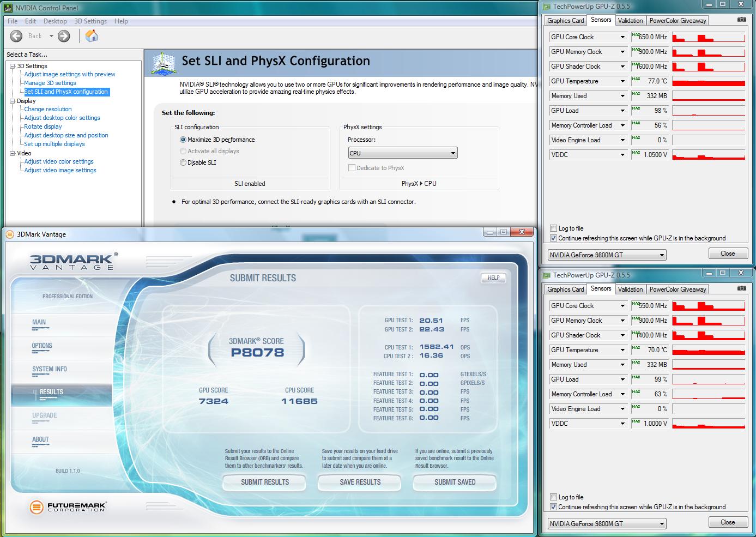Go to NVIDIA Control Panel home page
Image resolution: width=756 pixels, height=537 pixels.
[92, 36]
